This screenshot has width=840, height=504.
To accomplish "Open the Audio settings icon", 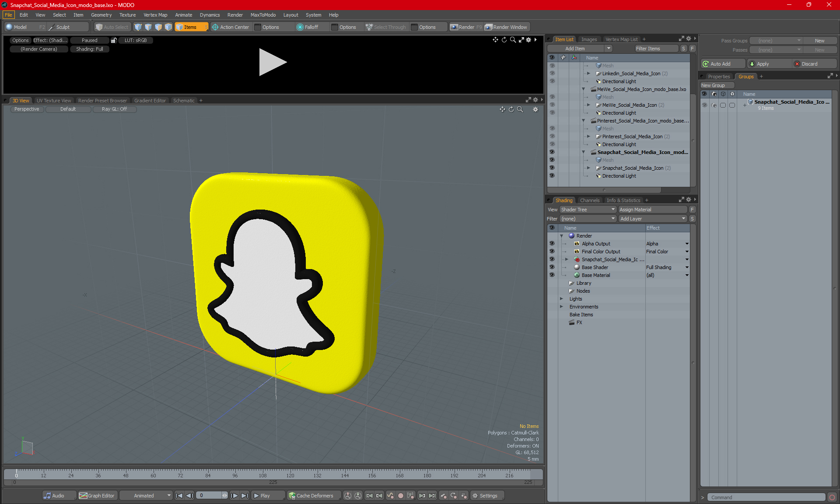I will pos(47,496).
